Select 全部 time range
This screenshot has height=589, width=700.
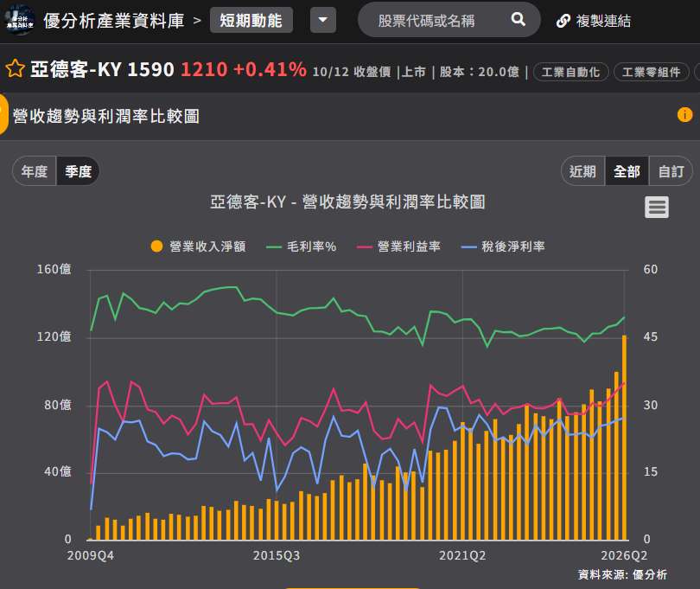pyautogui.click(x=627, y=171)
